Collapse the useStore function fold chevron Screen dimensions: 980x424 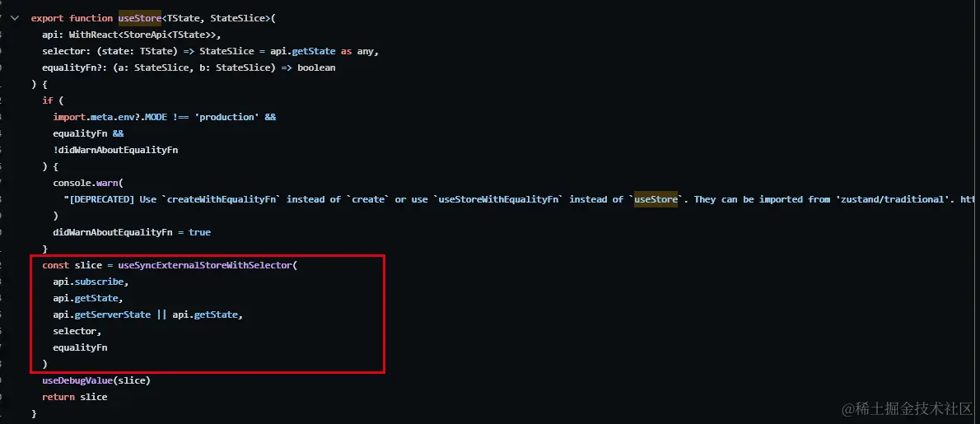[x=14, y=18]
